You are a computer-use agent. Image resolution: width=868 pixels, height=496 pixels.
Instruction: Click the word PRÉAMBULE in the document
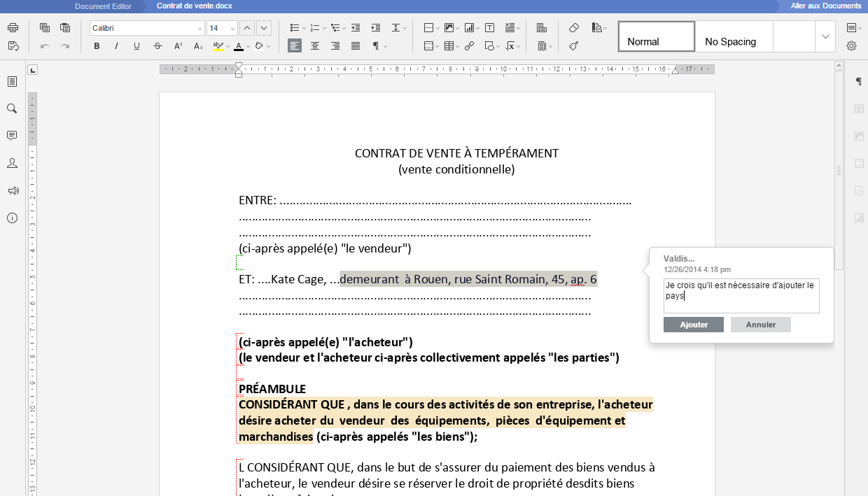coord(272,389)
